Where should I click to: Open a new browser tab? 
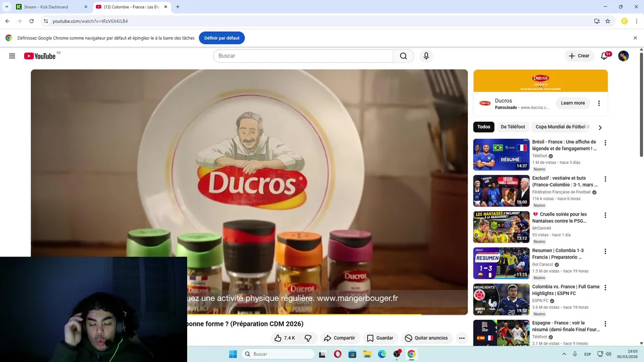coord(178,7)
